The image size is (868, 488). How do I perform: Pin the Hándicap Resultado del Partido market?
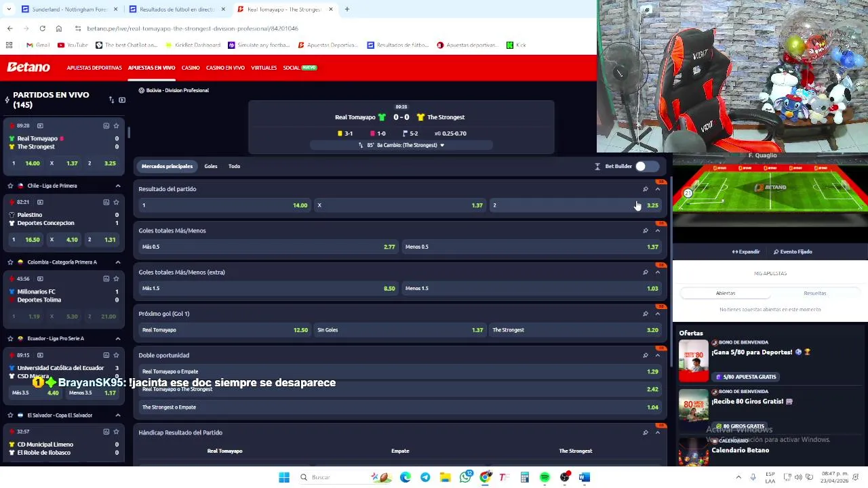pos(646,432)
